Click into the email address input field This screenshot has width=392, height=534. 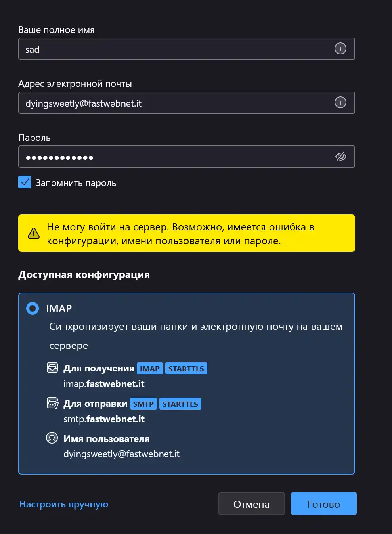pyautogui.click(x=186, y=103)
